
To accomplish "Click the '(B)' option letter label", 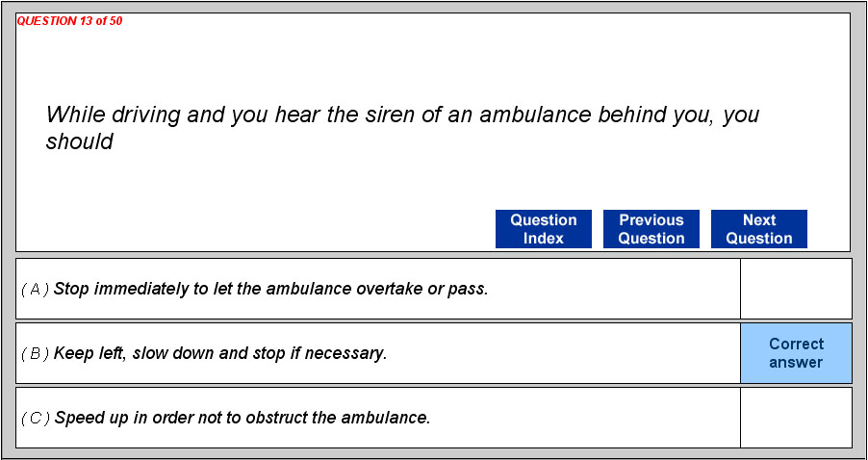I will click(x=35, y=353).
